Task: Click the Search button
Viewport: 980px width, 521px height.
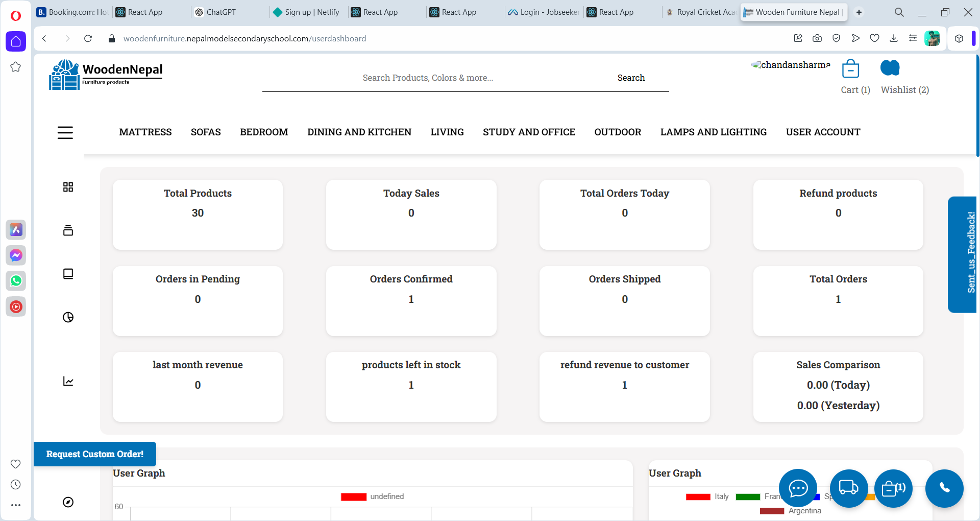Action: point(631,78)
